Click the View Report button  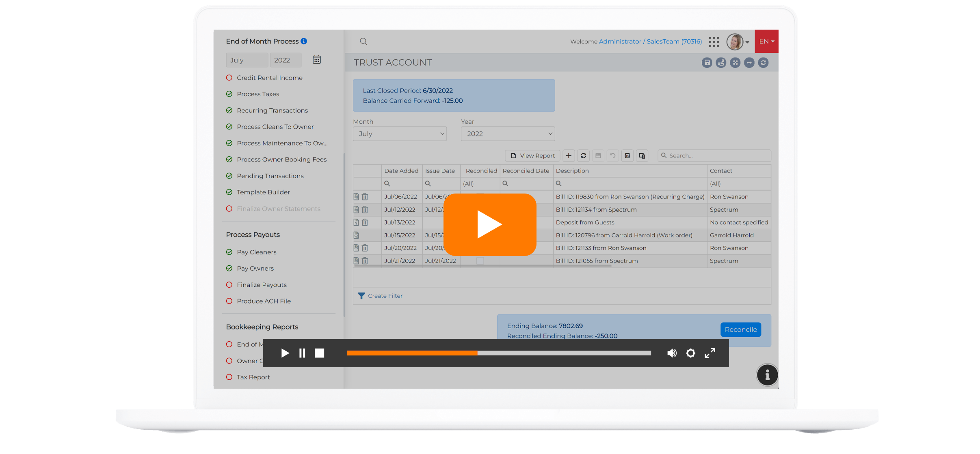[532, 156]
